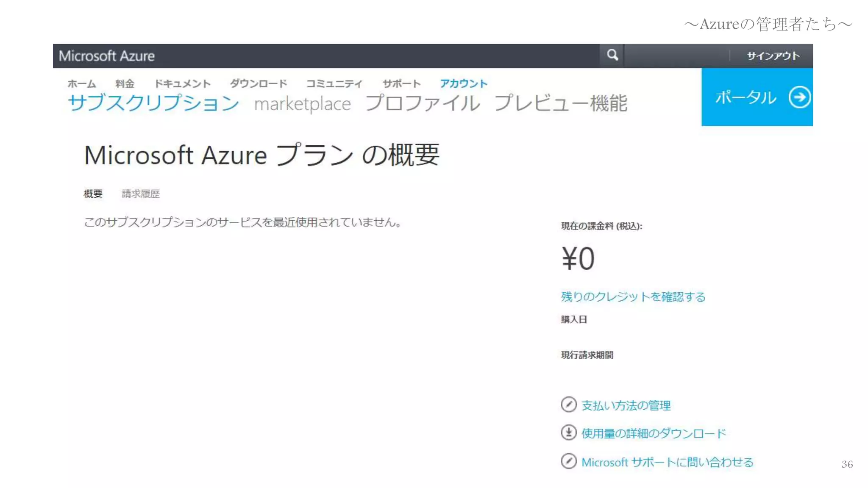Open 支払い方法の管理 link
This screenshot has height=488, width=868.
tap(626, 405)
